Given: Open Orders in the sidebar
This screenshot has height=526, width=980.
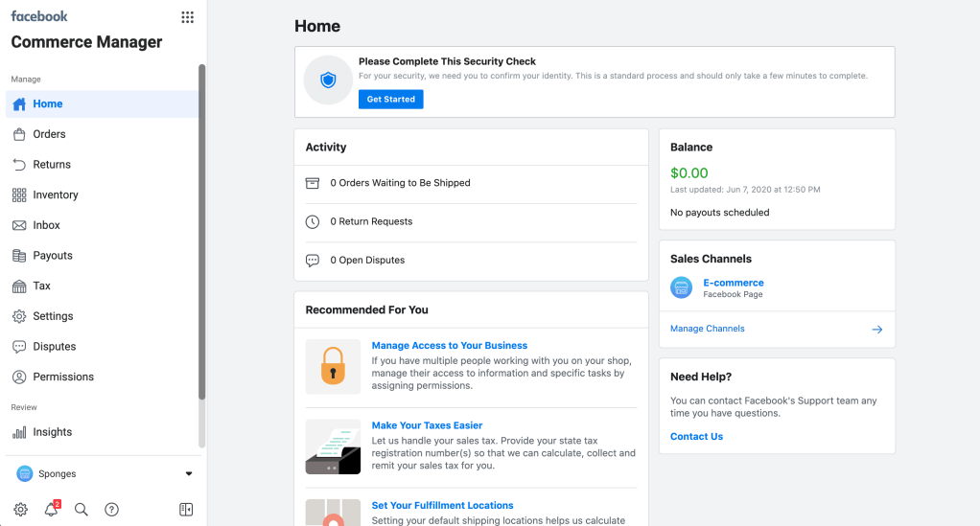Looking at the screenshot, I should [x=49, y=134].
